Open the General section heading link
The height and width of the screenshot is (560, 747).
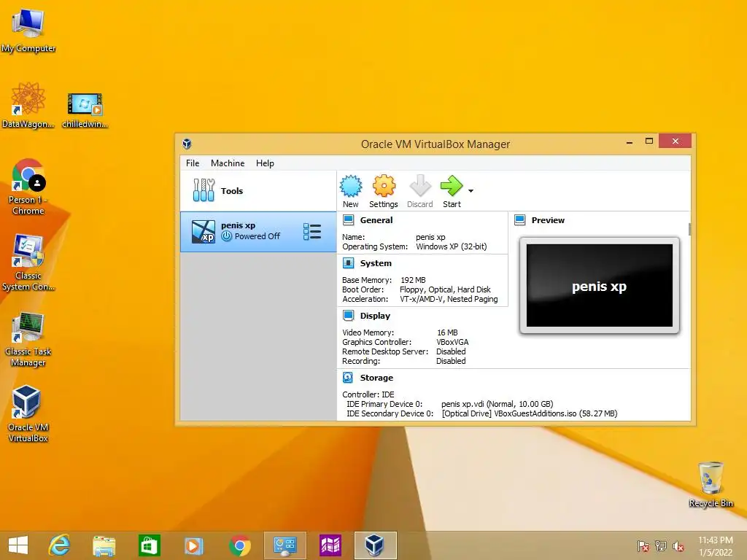tap(376, 220)
